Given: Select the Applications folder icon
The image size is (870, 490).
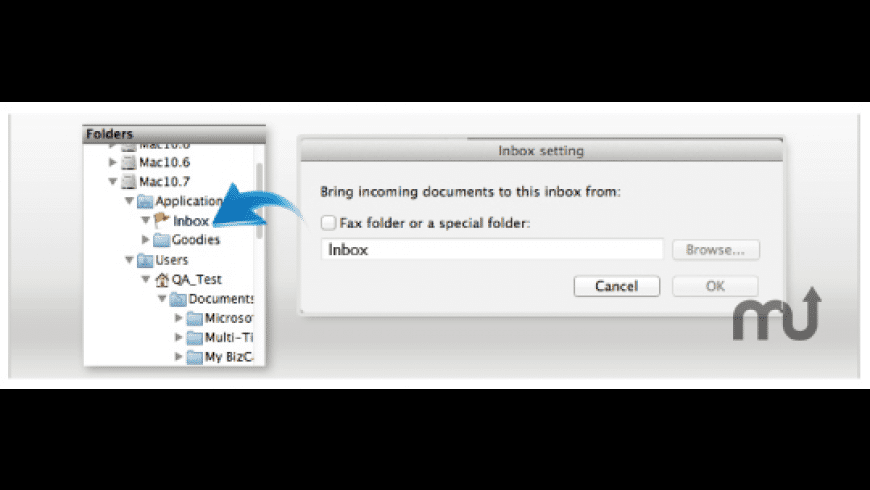Looking at the screenshot, I should (145, 201).
